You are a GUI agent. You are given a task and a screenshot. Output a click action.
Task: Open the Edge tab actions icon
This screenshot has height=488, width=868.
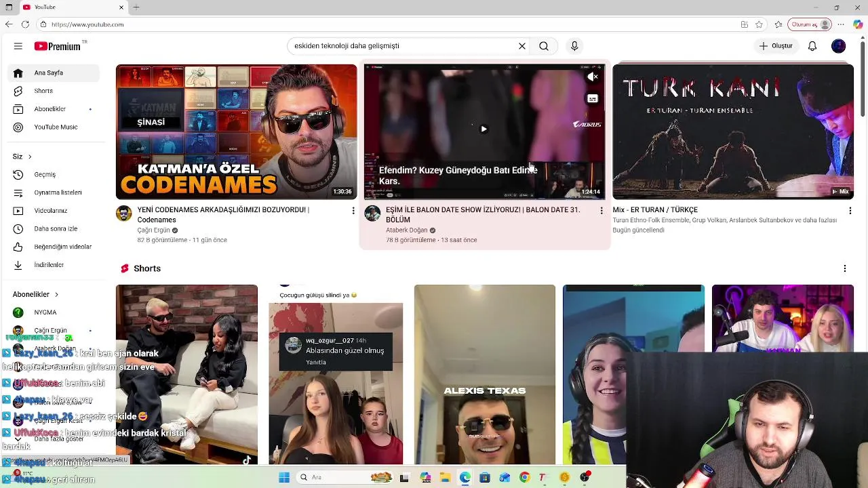(9, 7)
